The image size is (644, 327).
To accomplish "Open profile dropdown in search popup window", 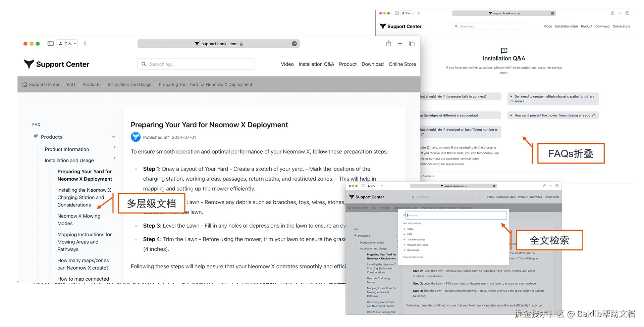I will coord(372,186).
